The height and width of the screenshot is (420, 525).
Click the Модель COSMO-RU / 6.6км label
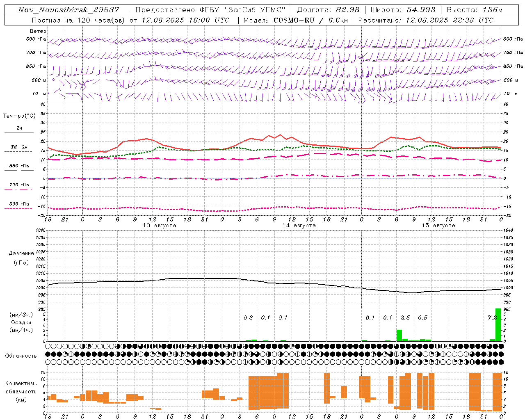[297, 20]
